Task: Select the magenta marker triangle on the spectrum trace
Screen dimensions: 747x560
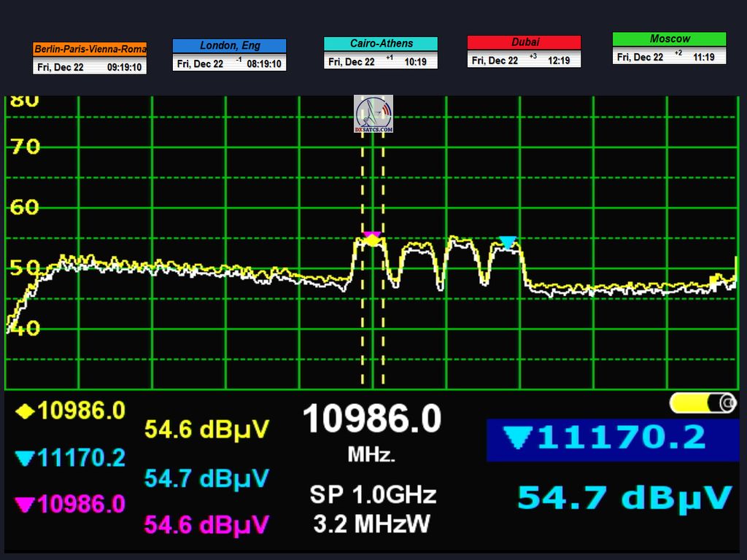Action: 372,238
